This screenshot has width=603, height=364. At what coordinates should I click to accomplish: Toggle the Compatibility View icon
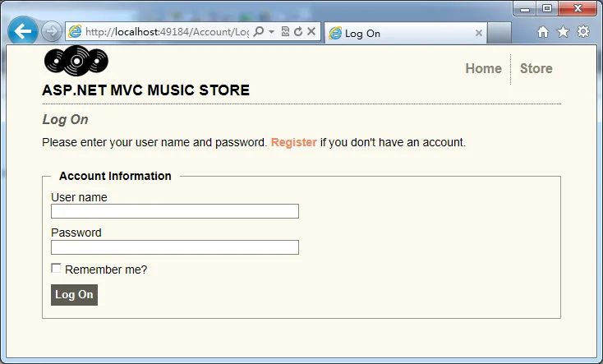(285, 32)
